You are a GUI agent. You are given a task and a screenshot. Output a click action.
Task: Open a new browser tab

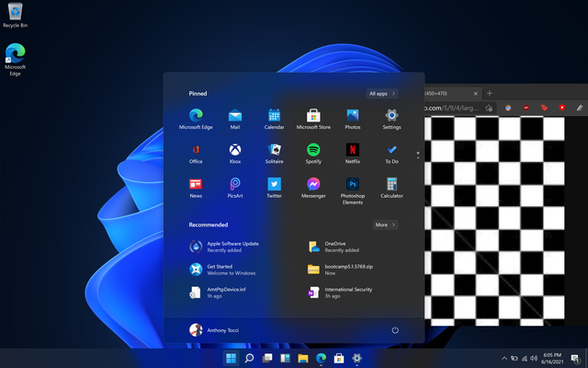[x=490, y=93]
